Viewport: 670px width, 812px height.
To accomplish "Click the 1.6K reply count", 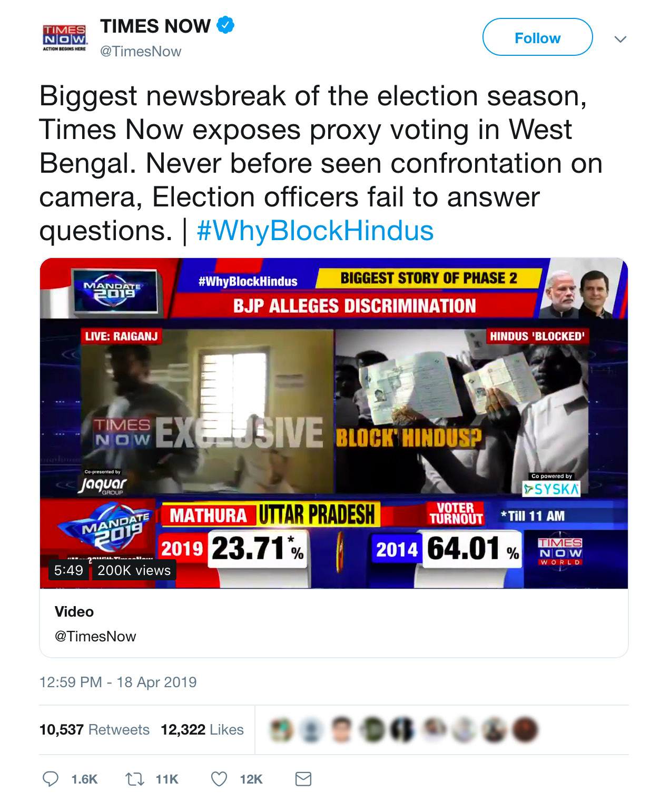I will point(84,779).
